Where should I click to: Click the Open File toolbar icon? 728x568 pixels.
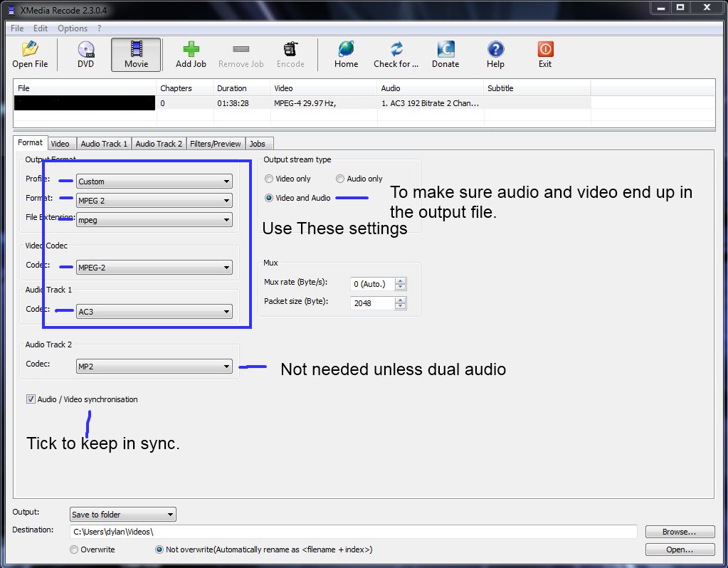tap(30, 49)
